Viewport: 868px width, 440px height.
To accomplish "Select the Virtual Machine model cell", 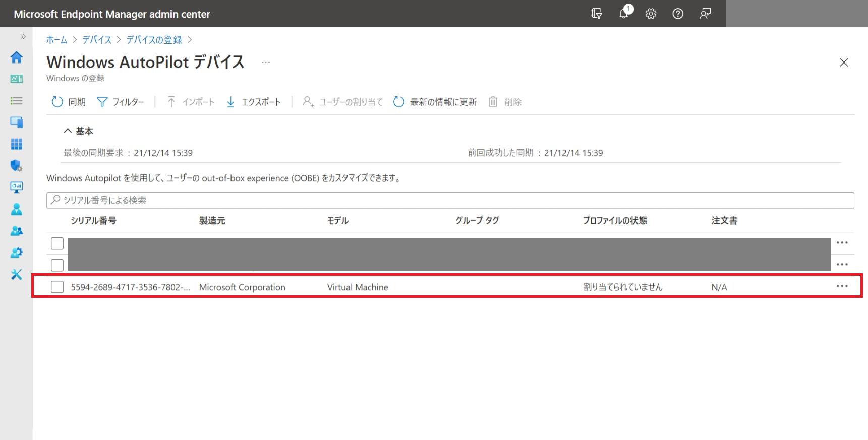I will tap(358, 287).
